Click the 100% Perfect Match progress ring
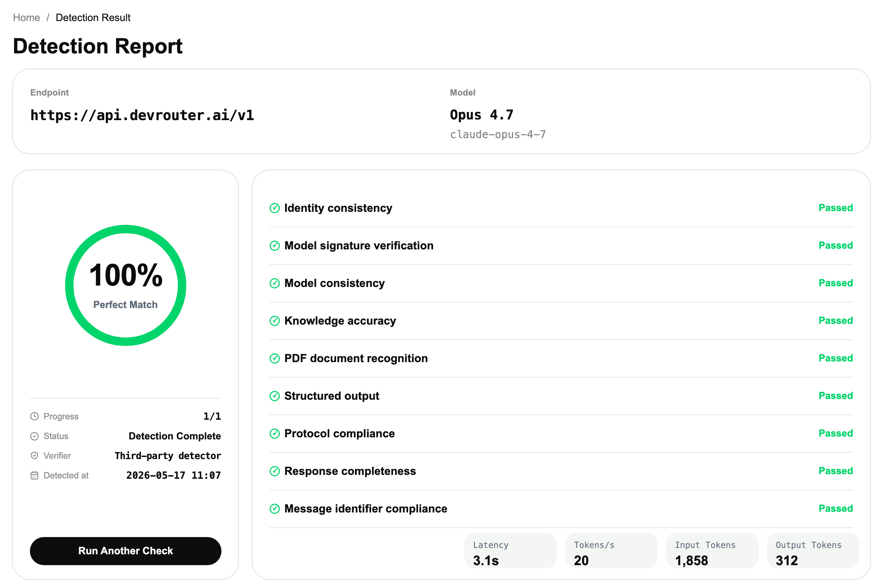 125,285
